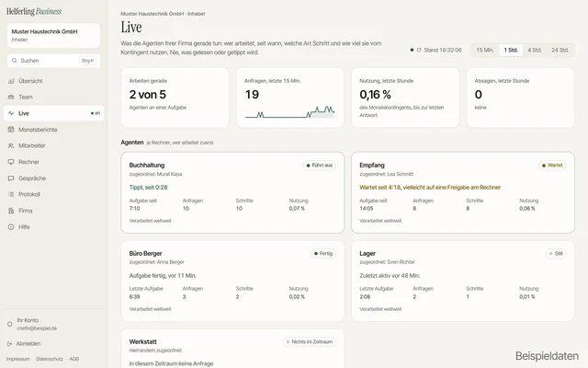The width and height of the screenshot is (588, 368).
Task: Click the Live 'an' status indicator
Action: tap(96, 113)
